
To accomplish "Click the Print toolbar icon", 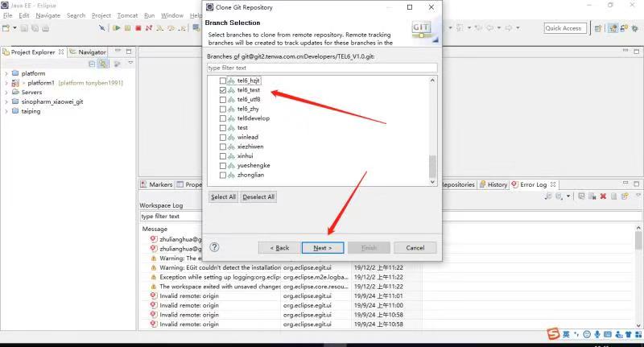I will pyautogui.click(x=46, y=28).
